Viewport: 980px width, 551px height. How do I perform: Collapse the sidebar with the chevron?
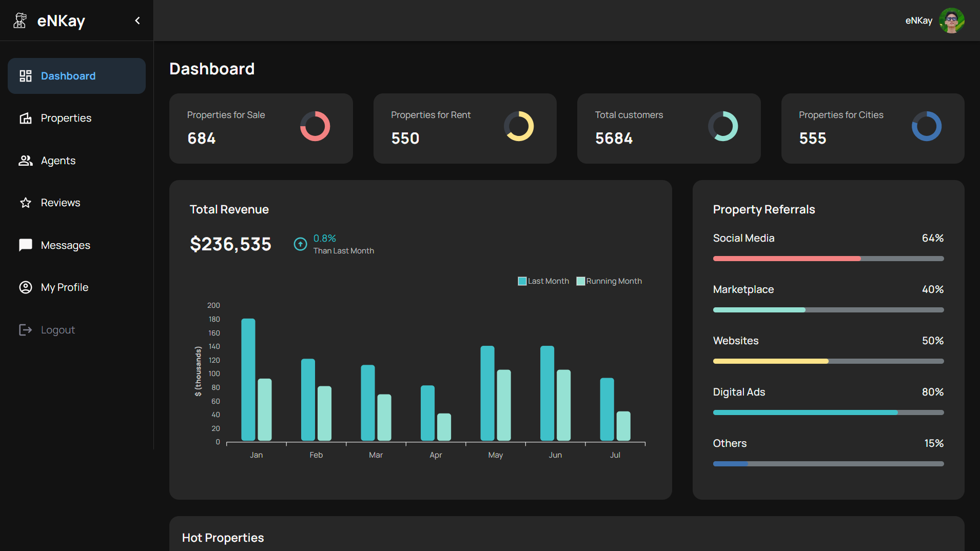pyautogui.click(x=138, y=21)
